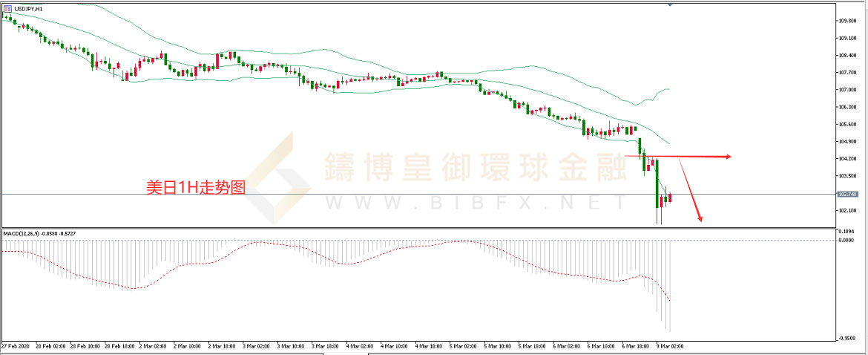Click the current price tag 102.748

pos(847,195)
